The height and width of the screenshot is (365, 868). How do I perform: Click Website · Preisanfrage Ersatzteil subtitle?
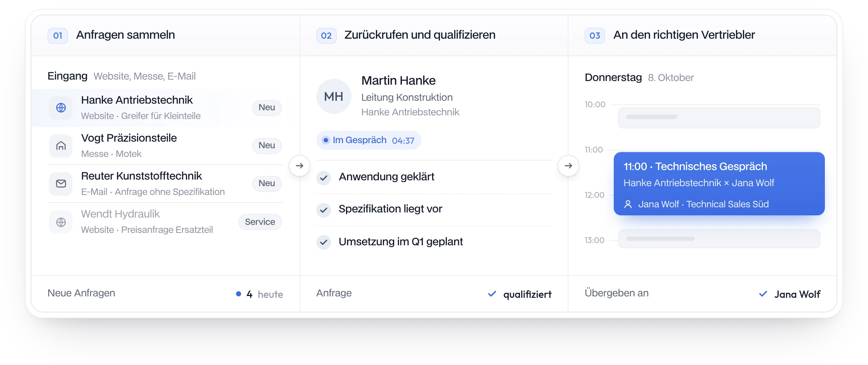[x=147, y=230]
